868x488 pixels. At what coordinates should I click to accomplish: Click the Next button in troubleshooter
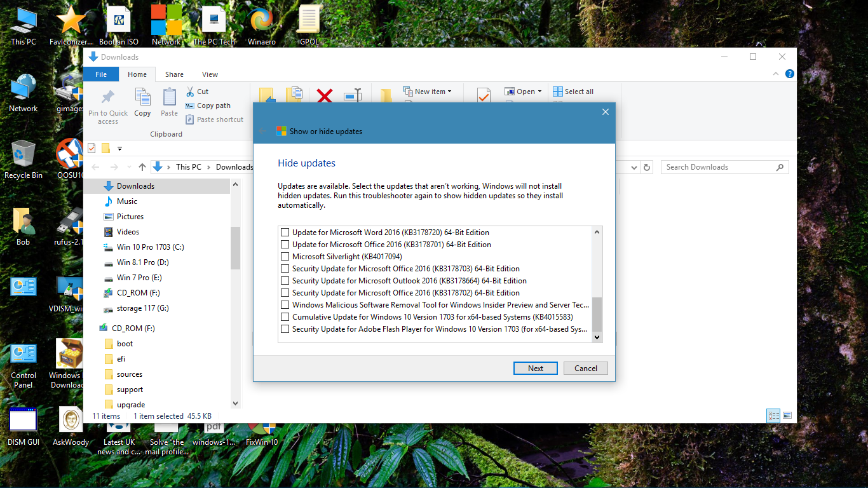point(535,369)
